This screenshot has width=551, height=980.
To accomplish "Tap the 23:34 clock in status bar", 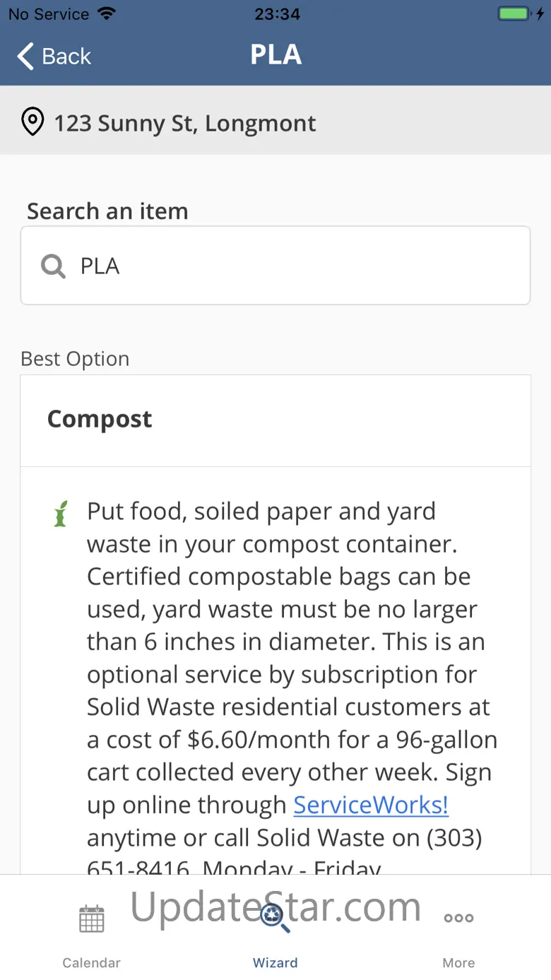I will click(x=276, y=14).
